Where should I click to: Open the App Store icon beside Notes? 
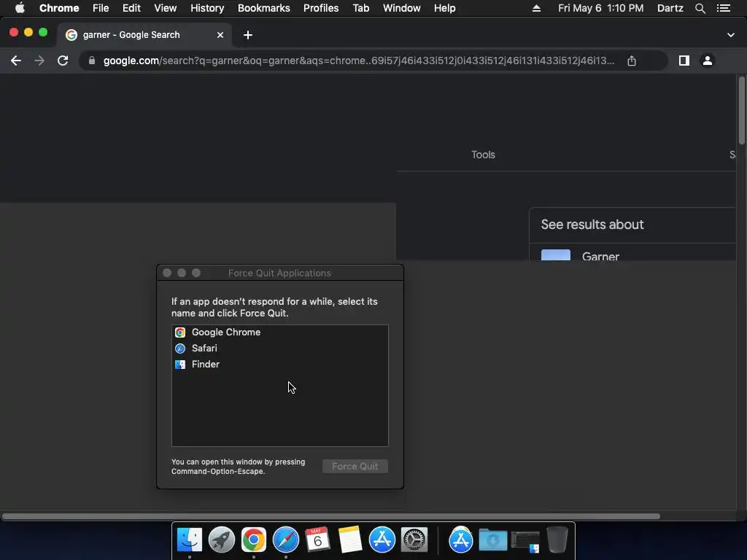click(x=382, y=540)
